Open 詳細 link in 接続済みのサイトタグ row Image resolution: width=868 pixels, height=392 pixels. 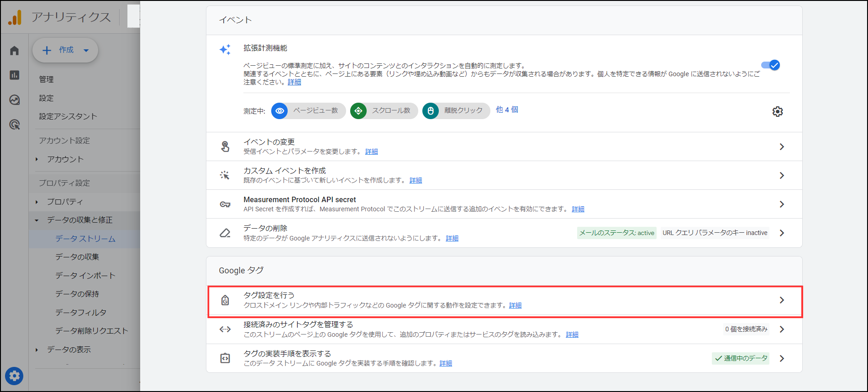pos(572,335)
